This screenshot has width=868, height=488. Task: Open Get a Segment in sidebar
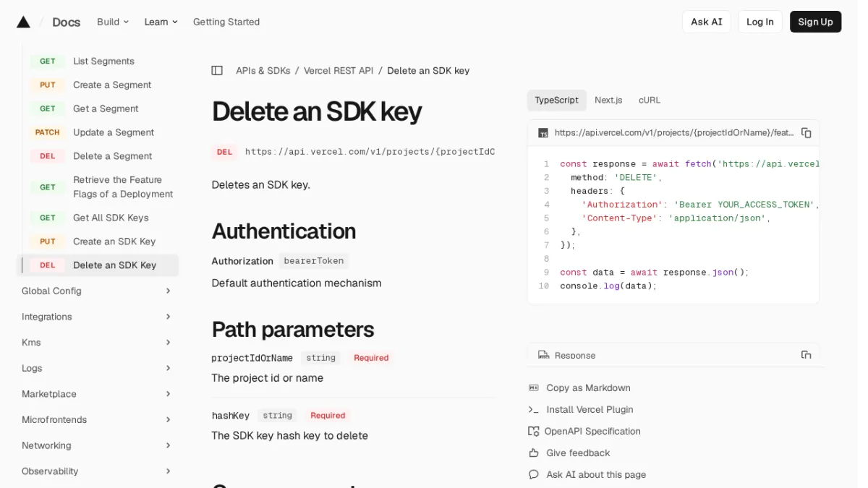(x=106, y=108)
